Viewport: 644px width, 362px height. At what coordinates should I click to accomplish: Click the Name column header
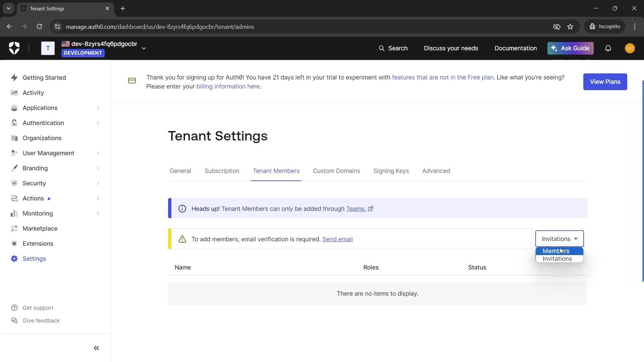point(183,267)
